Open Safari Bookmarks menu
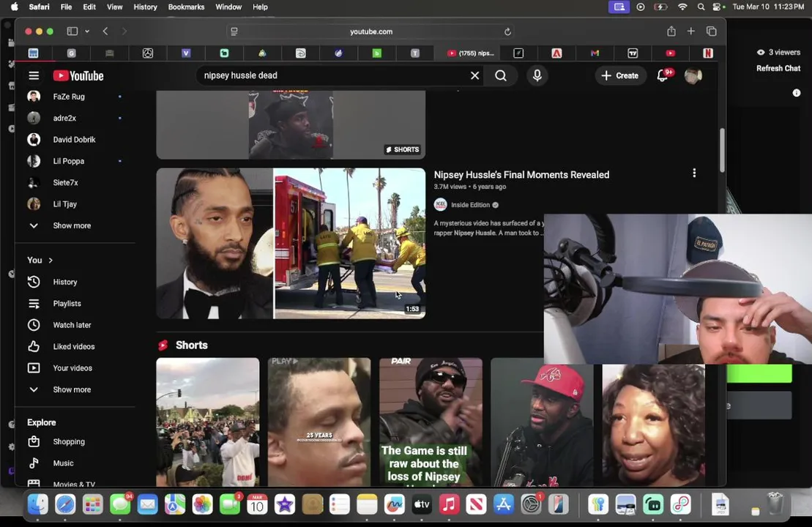 point(186,7)
